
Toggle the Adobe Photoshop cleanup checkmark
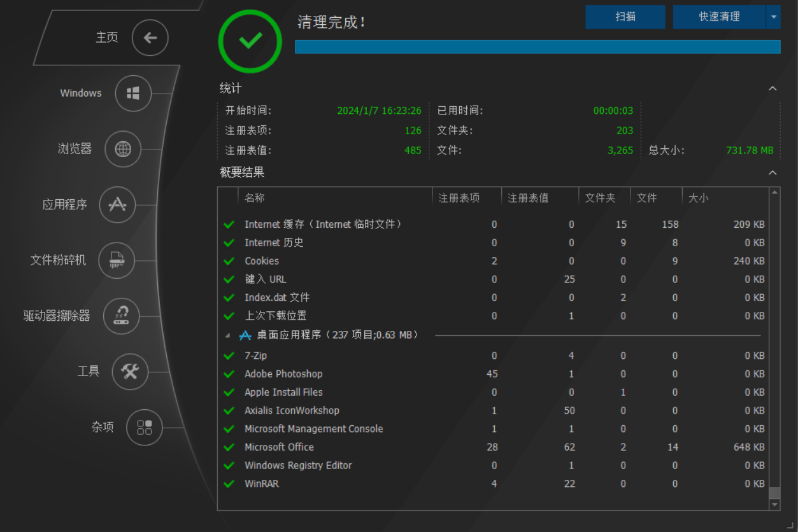coord(229,374)
